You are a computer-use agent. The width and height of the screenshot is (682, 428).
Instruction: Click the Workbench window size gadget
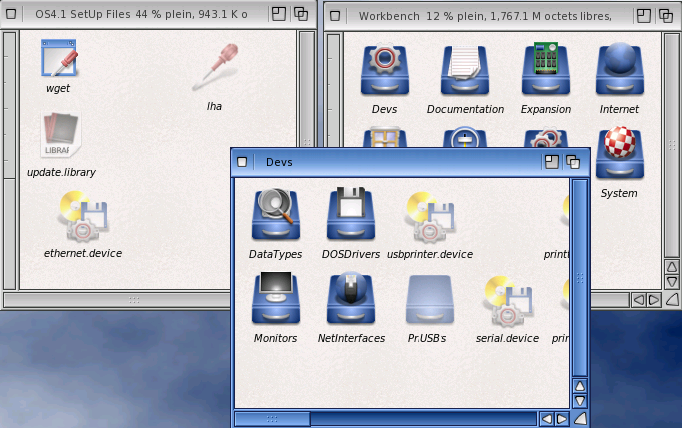(672, 300)
